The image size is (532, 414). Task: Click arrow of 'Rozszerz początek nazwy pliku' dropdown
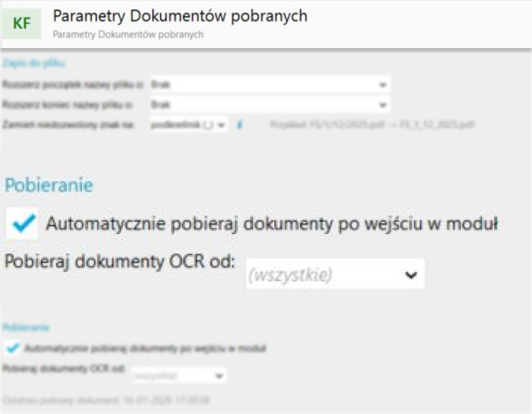point(382,84)
